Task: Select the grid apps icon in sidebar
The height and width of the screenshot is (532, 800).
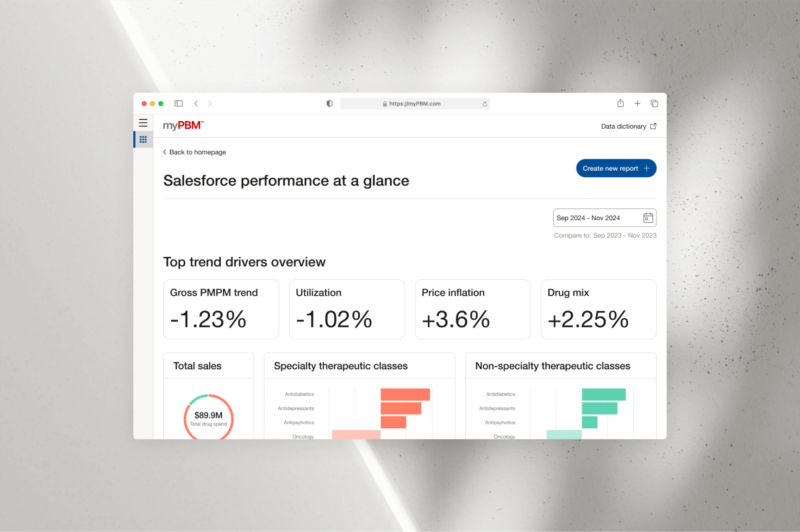Action: (143, 139)
